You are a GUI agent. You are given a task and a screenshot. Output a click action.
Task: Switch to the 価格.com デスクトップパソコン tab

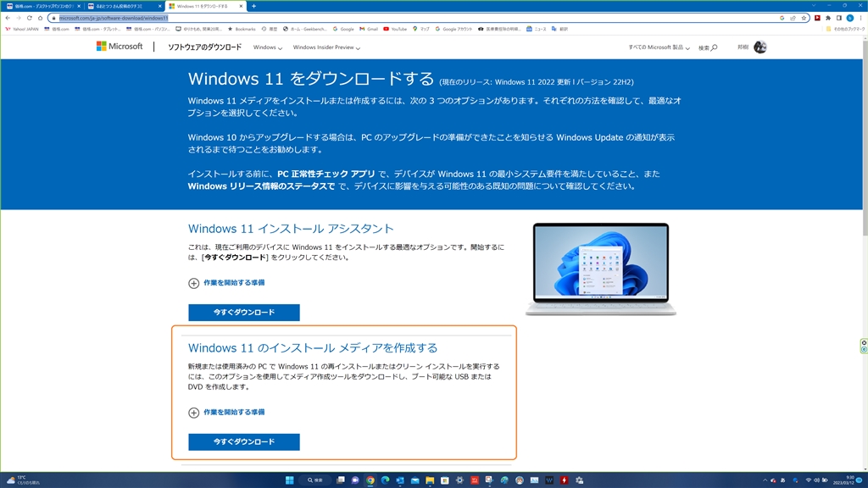pyautogui.click(x=43, y=6)
